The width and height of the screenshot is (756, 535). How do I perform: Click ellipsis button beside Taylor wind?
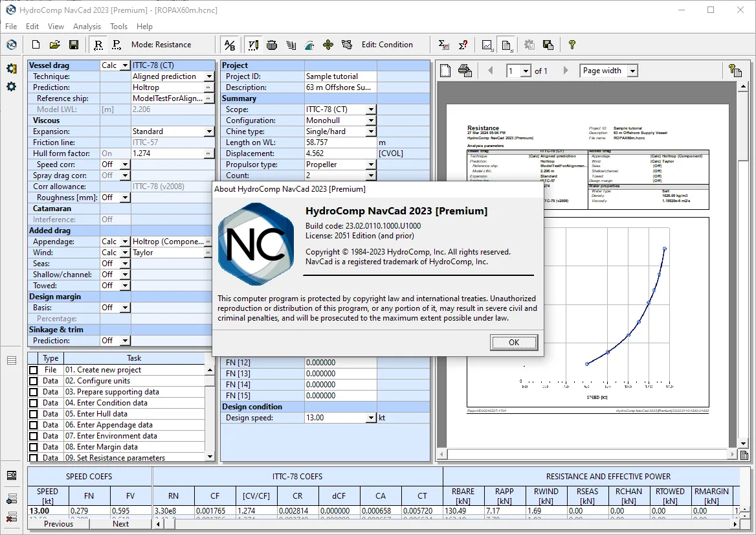(208, 253)
